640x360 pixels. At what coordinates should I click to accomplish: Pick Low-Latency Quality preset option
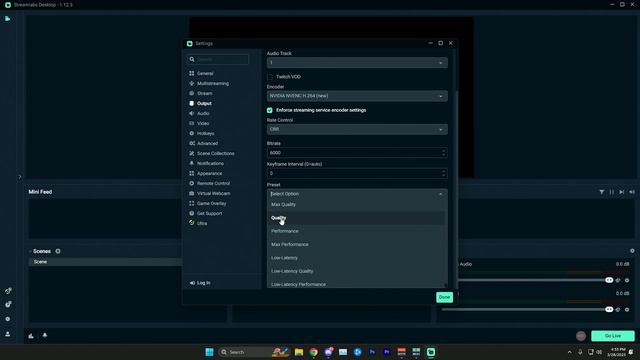(x=356, y=271)
